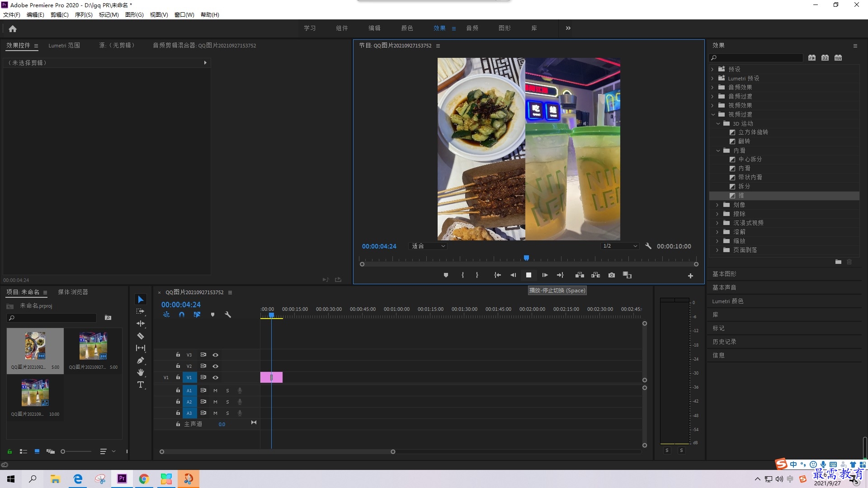868x488 pixels.
Task: Select the Hand tool
Action: point(141,372)
